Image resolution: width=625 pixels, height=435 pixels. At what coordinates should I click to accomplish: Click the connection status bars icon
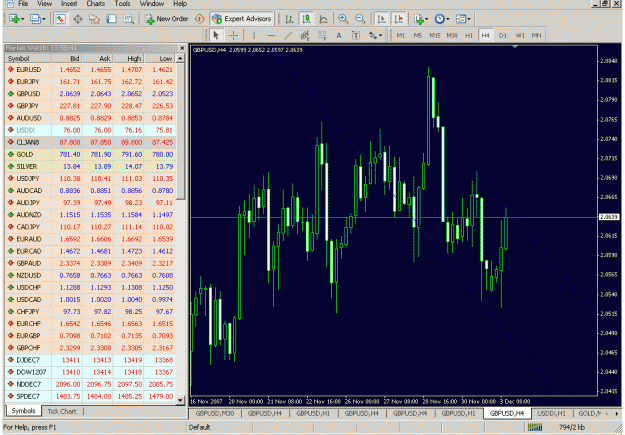(x=535, y=427)
